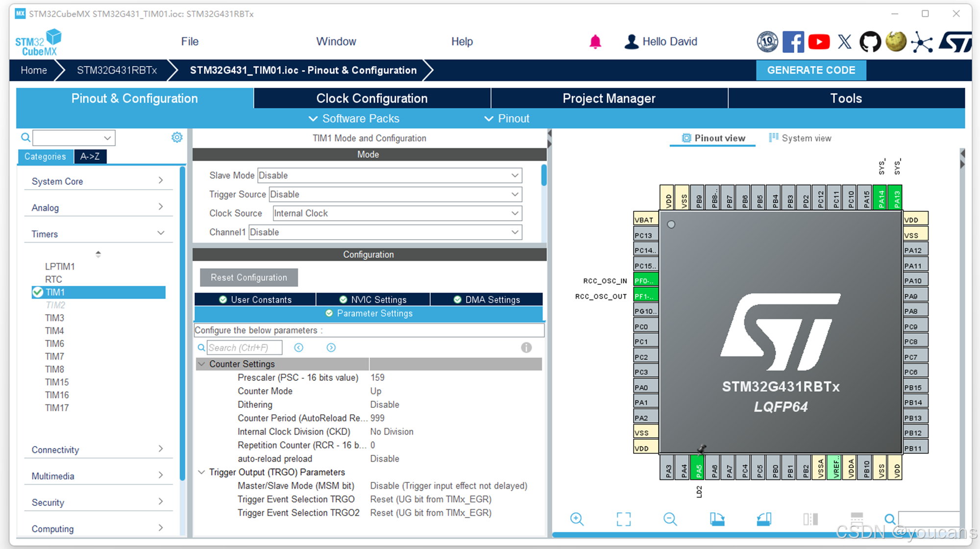Collapse the Trigger Output (TRGO) Parameters group

(x=201, y=472)
